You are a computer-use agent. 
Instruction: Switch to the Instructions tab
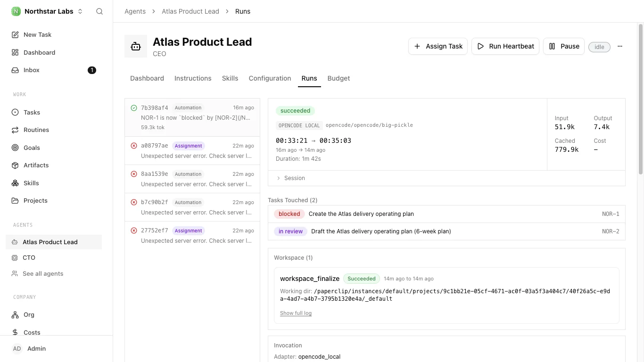click(193, 78)
